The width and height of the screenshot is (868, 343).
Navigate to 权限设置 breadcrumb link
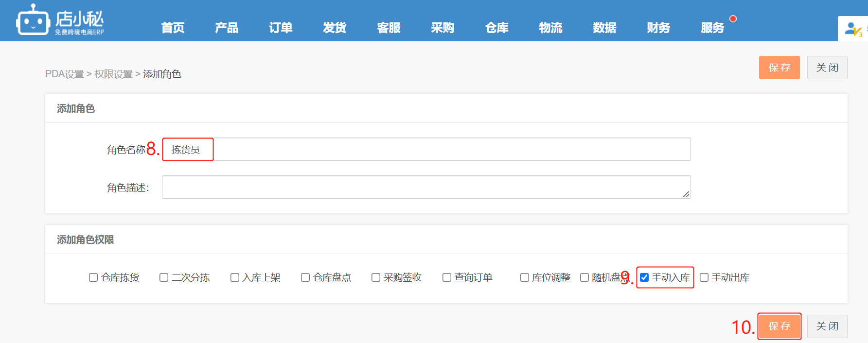(x=113, y=74)
